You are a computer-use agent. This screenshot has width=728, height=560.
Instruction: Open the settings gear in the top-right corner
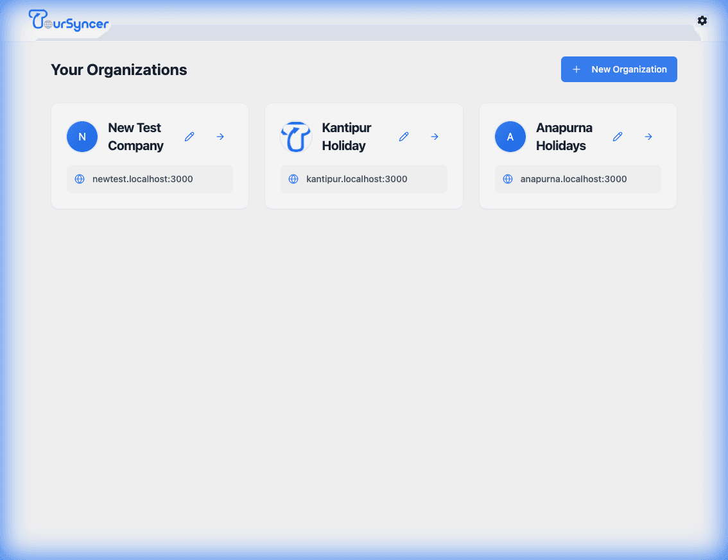pyautogui.click(x=702, y=20)
